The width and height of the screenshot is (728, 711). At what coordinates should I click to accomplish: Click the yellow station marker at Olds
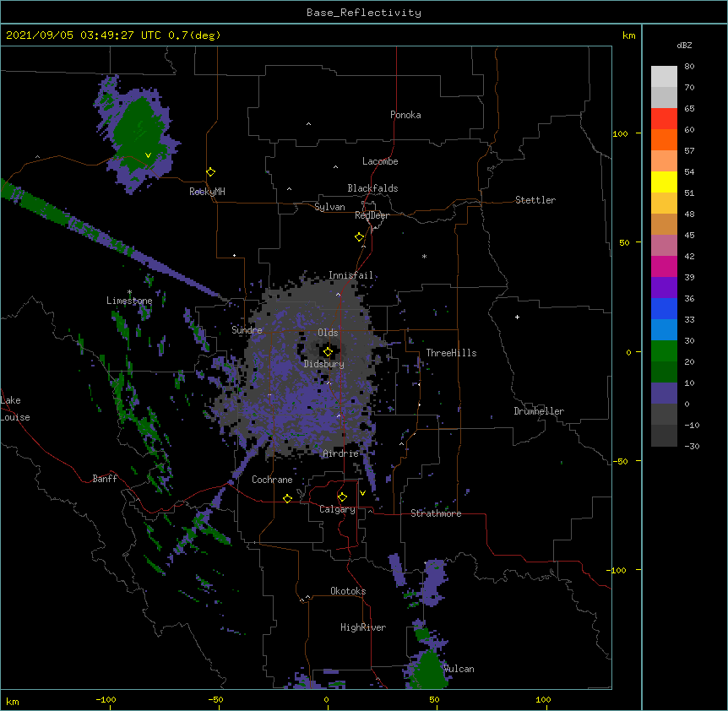[x=328, y=352]
